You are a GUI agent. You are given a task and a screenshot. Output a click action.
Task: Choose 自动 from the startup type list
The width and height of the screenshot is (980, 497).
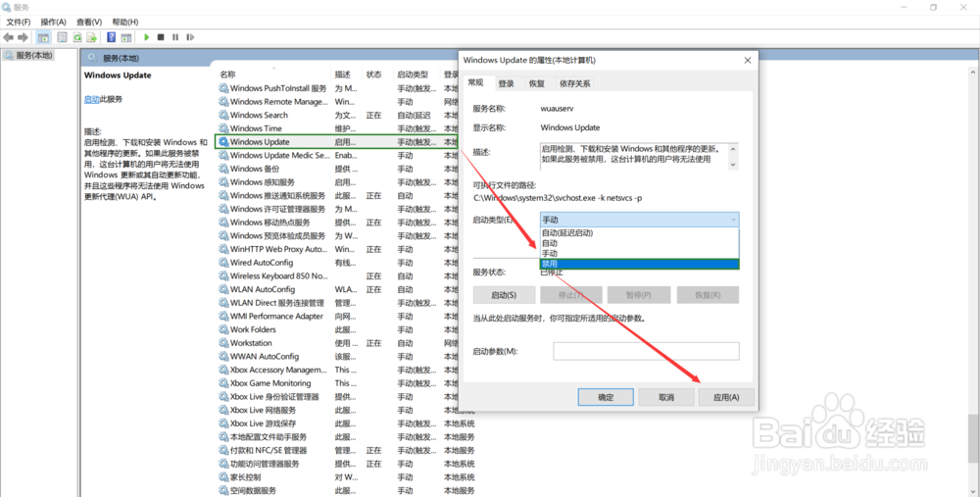coord(639,243)
